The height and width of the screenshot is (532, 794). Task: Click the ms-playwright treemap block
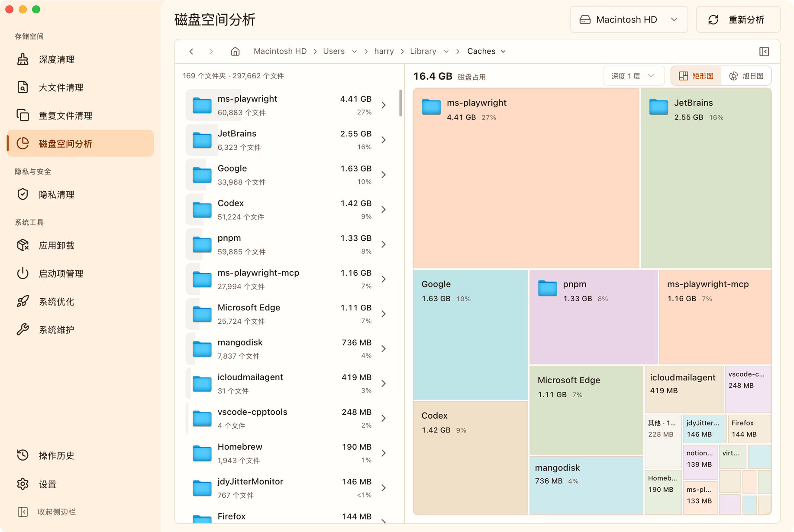click(526, 178)
